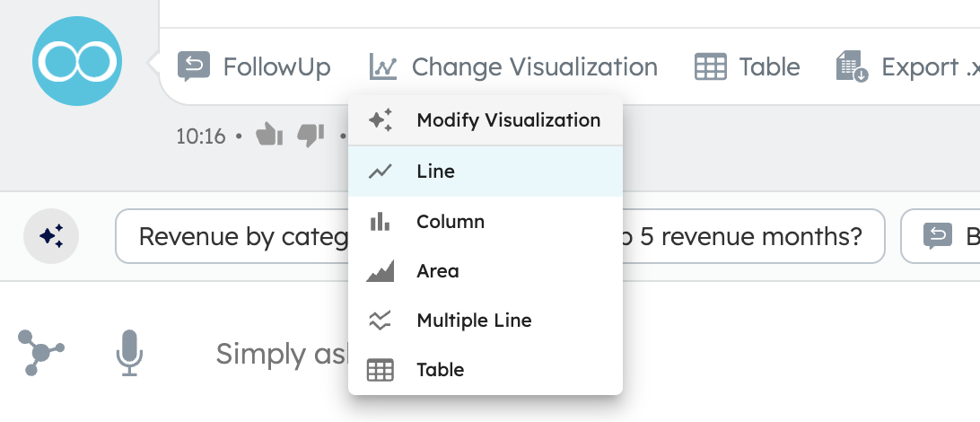Select Modify Visualization from the menu
This screenshot has width=980, height=422.
[486, 120]
